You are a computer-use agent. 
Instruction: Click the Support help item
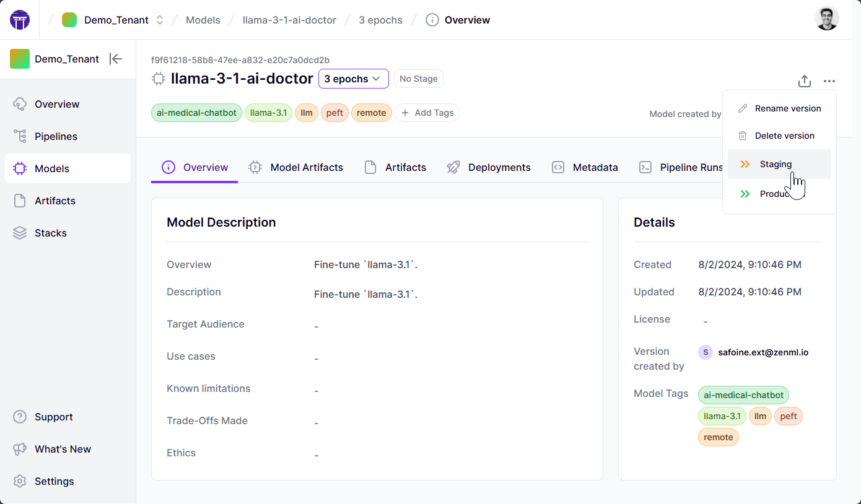tap(53, 417)
